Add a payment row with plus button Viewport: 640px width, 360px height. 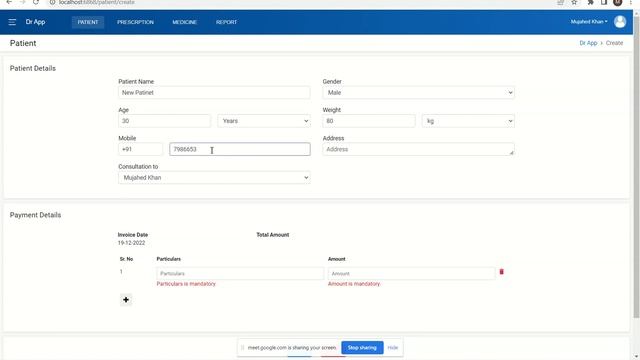[126, 300]
